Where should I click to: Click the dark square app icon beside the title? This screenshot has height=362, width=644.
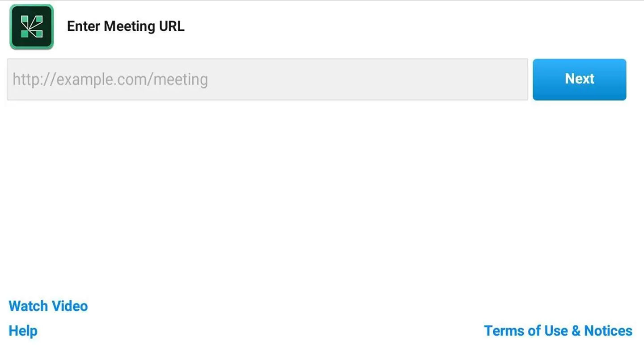(x=31, y=27)
